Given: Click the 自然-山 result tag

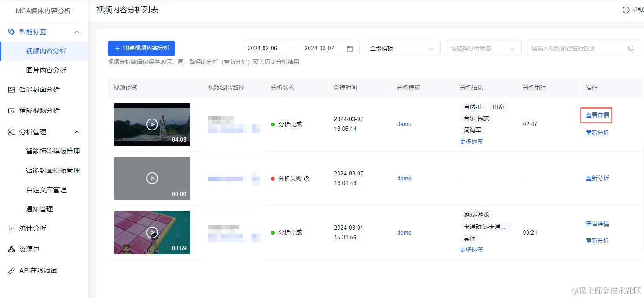Looking at the screenshot, I should [x=473, y=107].
